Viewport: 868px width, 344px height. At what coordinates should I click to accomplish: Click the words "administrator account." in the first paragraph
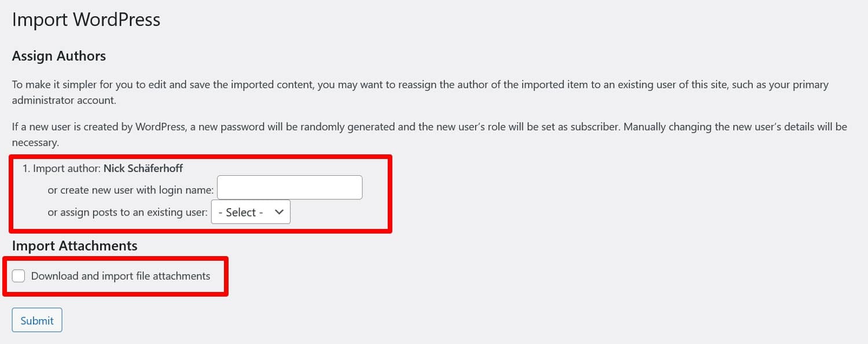64,100
